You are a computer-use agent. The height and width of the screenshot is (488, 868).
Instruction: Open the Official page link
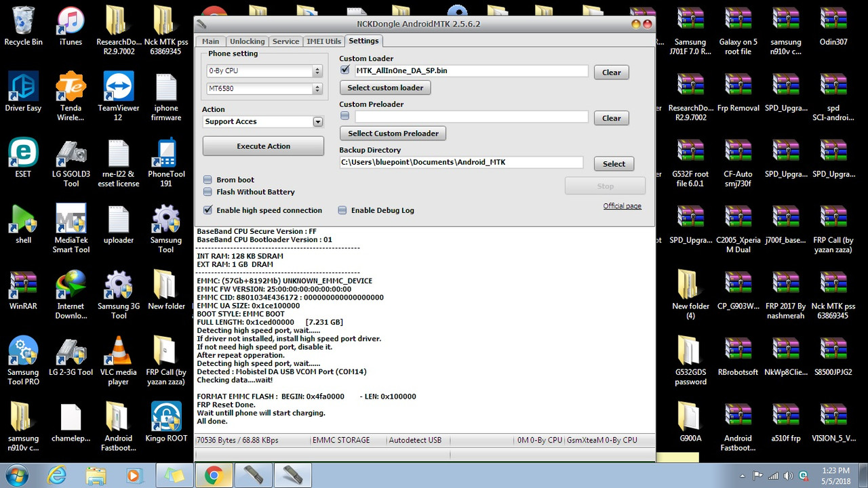pyautogui.click(x=623, y=206)
